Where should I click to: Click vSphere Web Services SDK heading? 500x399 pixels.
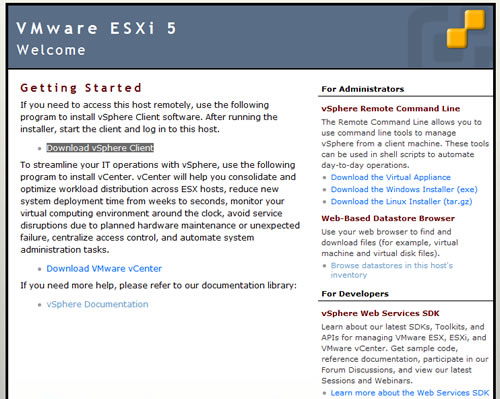pyautogui.click(x=380, y=313)
